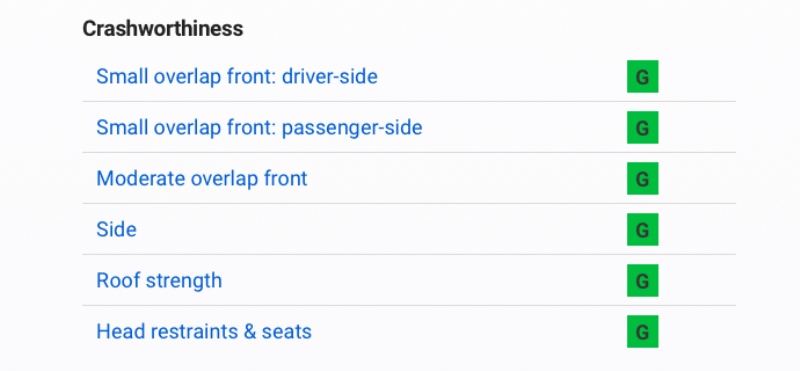Click the green G icon for Side

coord(642,230)
